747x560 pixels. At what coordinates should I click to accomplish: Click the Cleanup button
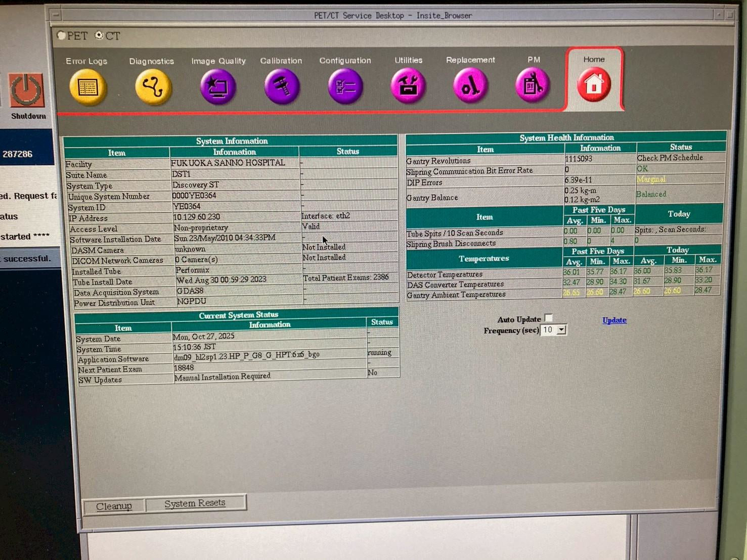click(x=114, y=506)
